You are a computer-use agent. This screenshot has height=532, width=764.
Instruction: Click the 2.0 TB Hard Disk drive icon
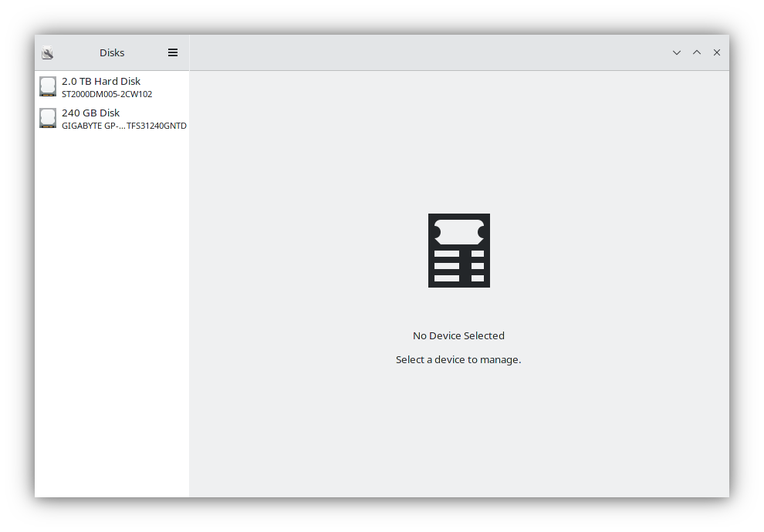pyautogui.click(x=48, y=86)
